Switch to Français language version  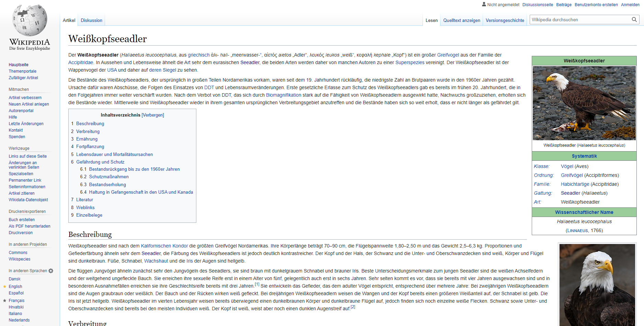tap(16, 301)
